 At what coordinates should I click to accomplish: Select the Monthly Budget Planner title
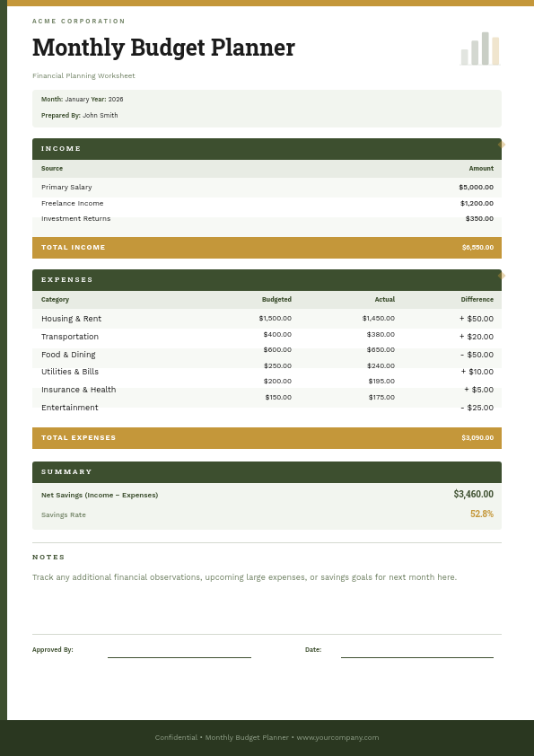point(163,48)
